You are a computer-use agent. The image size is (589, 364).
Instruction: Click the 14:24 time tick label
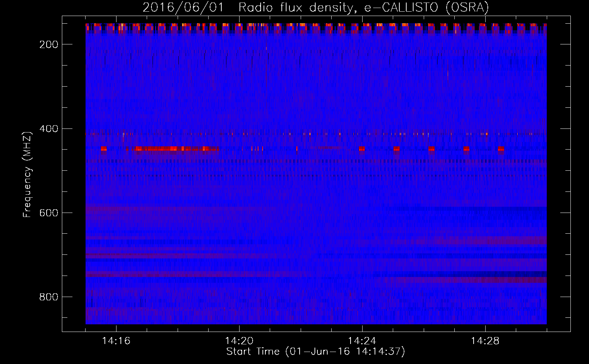362,341
